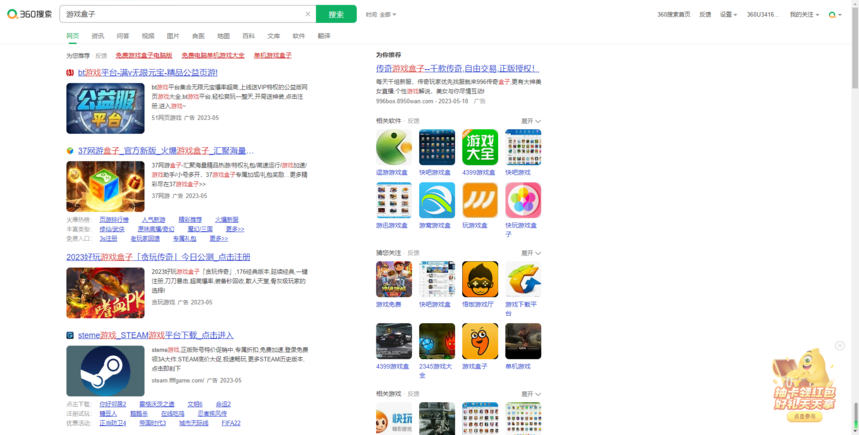
Task: Click the Steam logo thumbnail
Action: [105, 371]
